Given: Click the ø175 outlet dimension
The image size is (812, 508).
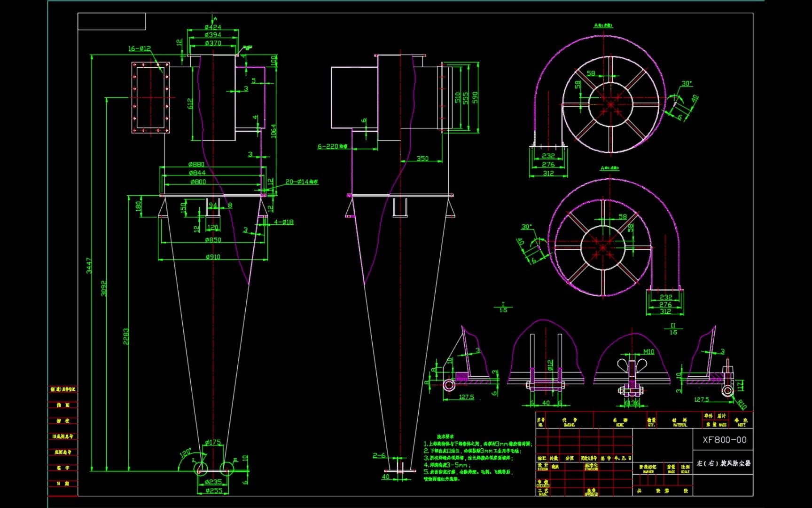Looking at the screenshot, I should (x=213, y=442).
